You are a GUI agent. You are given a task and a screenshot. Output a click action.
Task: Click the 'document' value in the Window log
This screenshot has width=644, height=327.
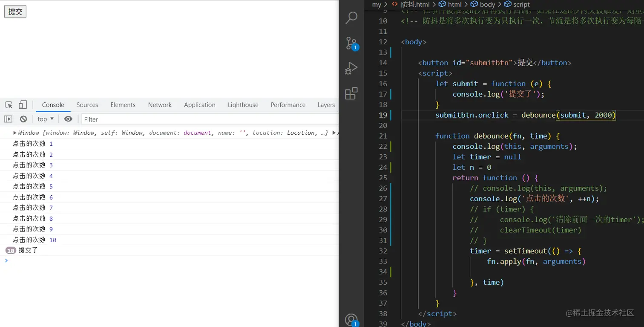tap(197, 133)
